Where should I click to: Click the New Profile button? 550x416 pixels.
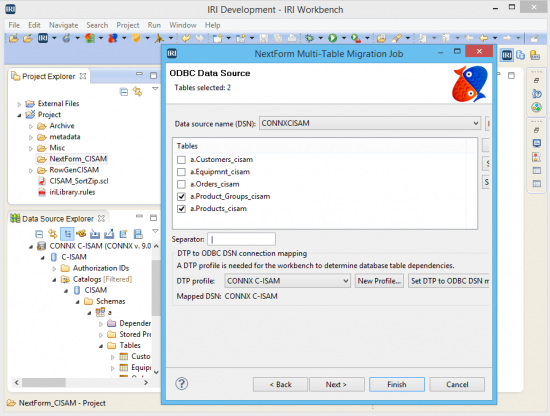[x=379, y=281]
